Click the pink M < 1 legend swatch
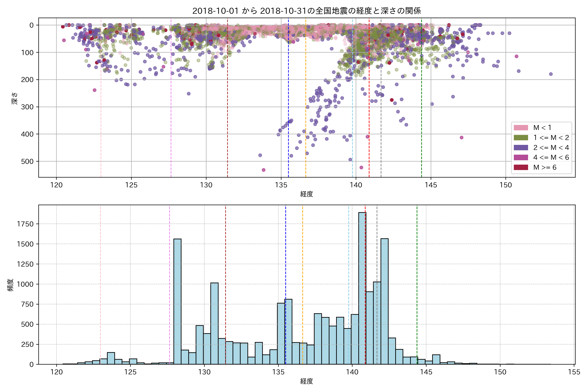This screenshot has width=588, height=392. pyautogui.click(x=521, y=128)
